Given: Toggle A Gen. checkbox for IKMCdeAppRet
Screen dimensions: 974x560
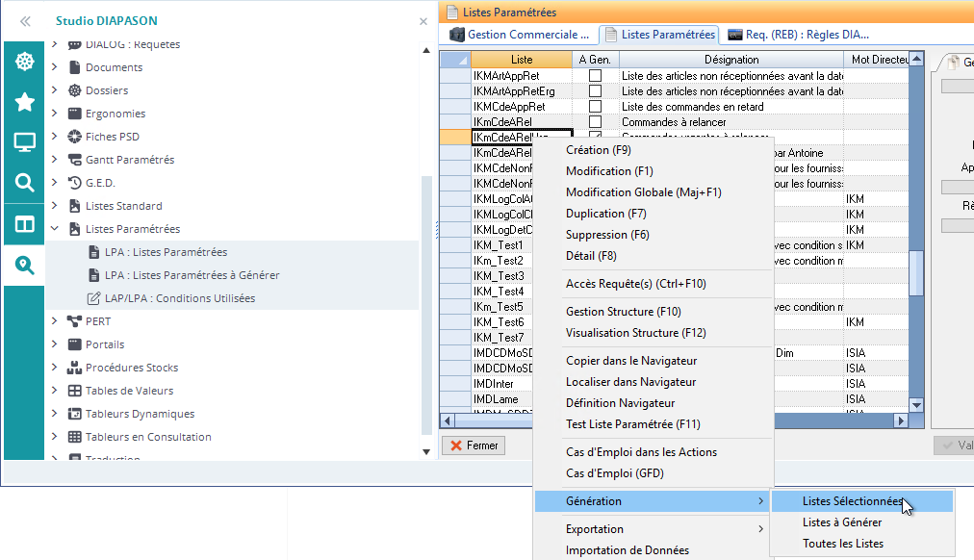Looking at the screenshot, I should coord(595,107).
